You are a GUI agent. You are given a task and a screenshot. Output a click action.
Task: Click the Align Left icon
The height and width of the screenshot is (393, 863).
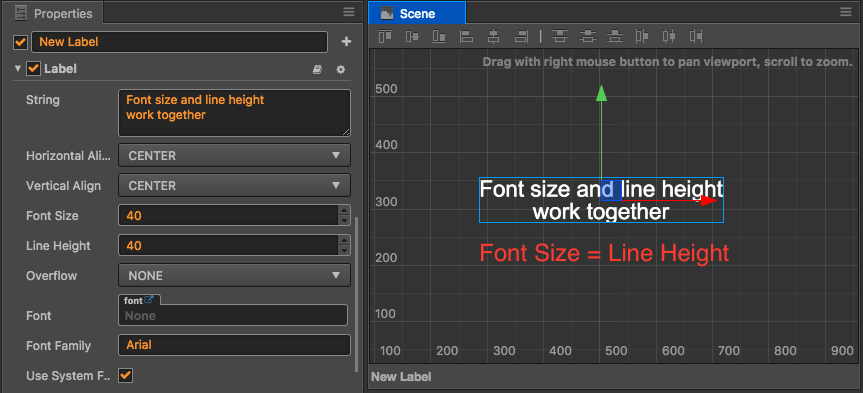(467, 36)
